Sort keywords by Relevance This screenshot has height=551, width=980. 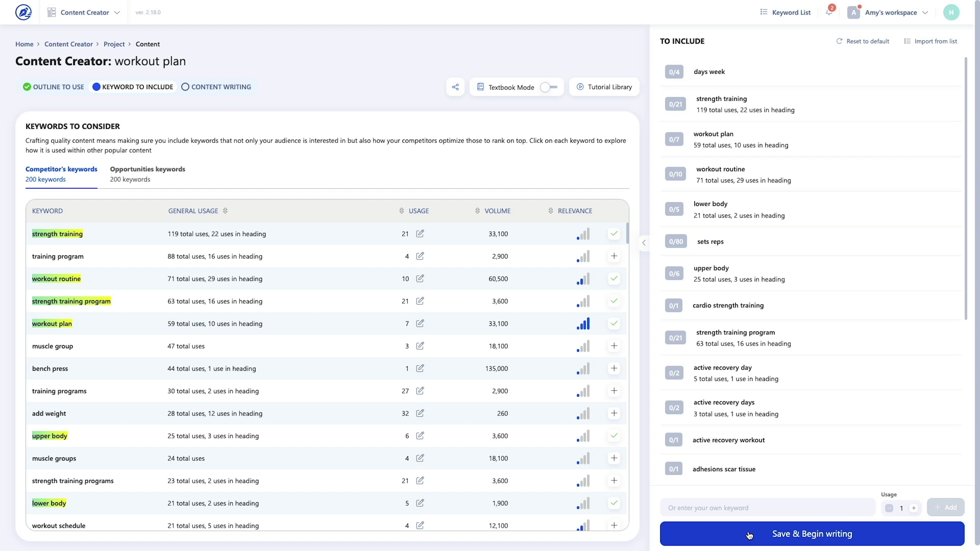coord(550,211)
